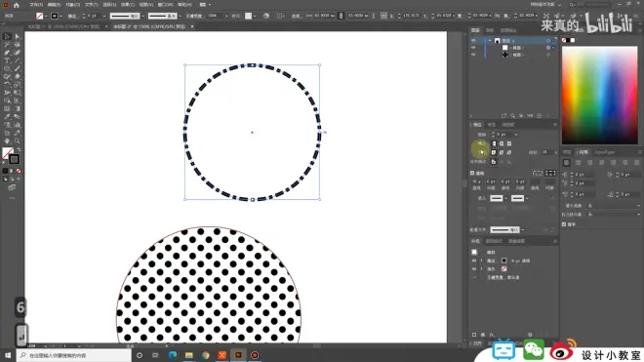644x362 pixels.
Task: Select the Rotate tool
Action: click(x=7, y=85)
